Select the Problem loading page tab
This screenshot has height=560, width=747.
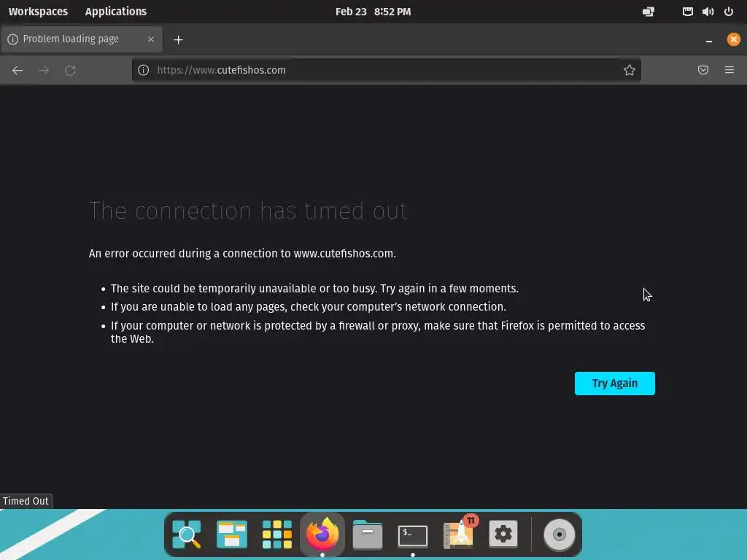tap(82, 39)
